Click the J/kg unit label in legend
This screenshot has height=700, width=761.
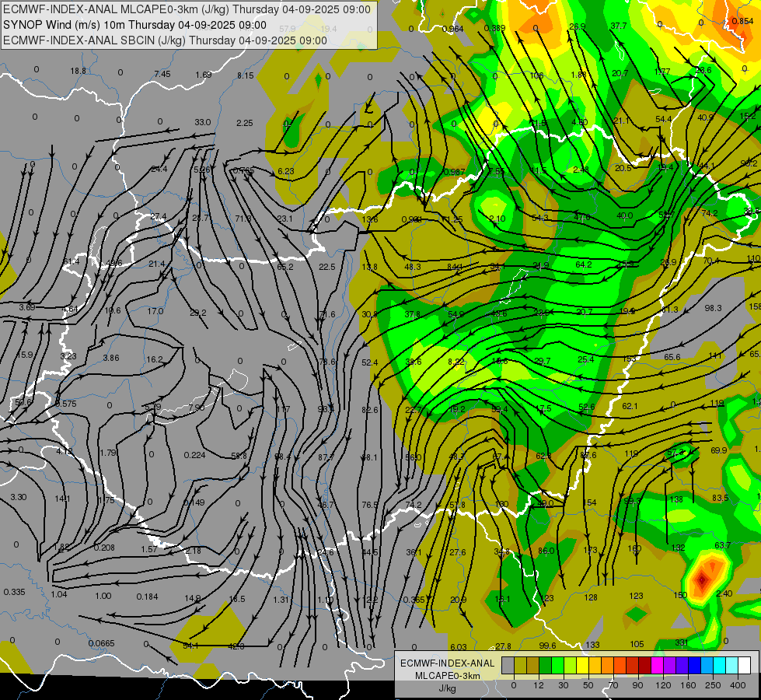pyautogui.click(x=448, y=688)
